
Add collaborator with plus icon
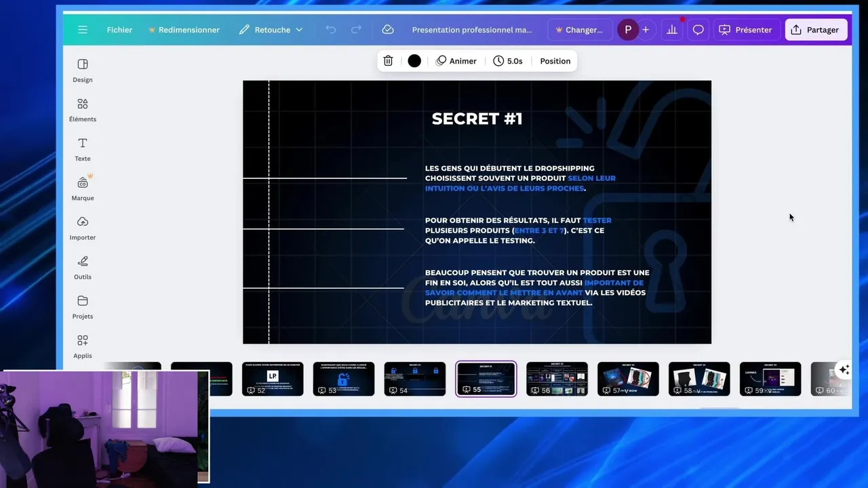click(x=646, y=30)
